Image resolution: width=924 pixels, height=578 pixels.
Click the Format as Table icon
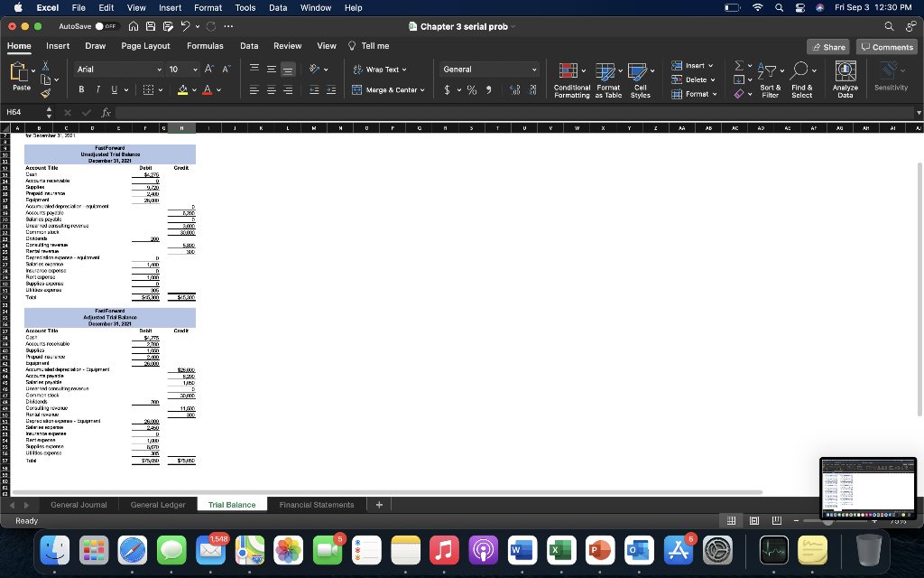click(x=605, y=71)
